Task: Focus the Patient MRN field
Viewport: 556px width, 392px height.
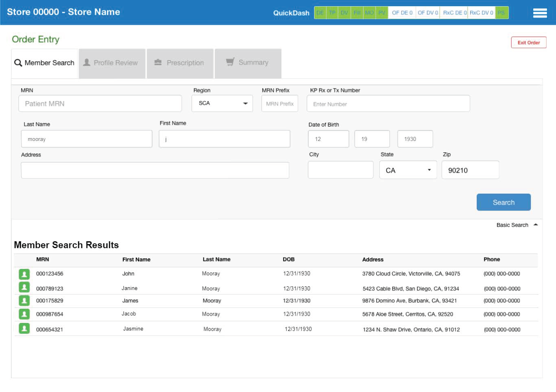Action: click(x=100, y=104)
